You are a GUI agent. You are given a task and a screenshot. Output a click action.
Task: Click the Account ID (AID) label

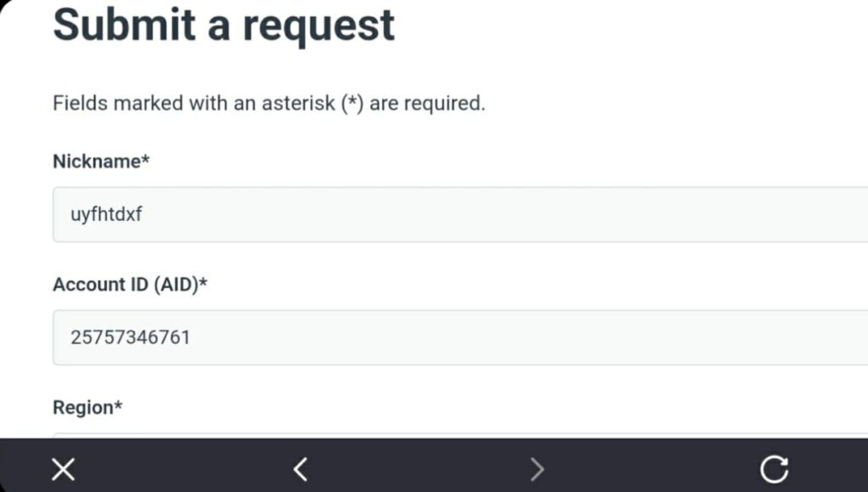click(x=125, y=285)
